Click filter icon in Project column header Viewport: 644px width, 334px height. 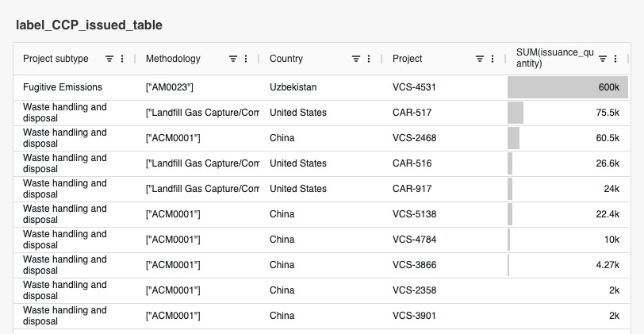(479, 59)
